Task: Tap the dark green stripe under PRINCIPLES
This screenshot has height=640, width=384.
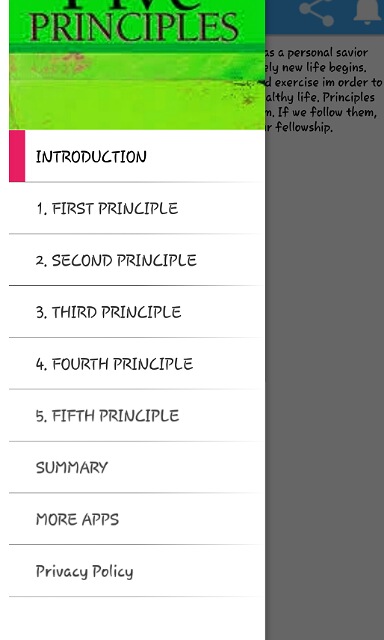Action: (137, 49)
